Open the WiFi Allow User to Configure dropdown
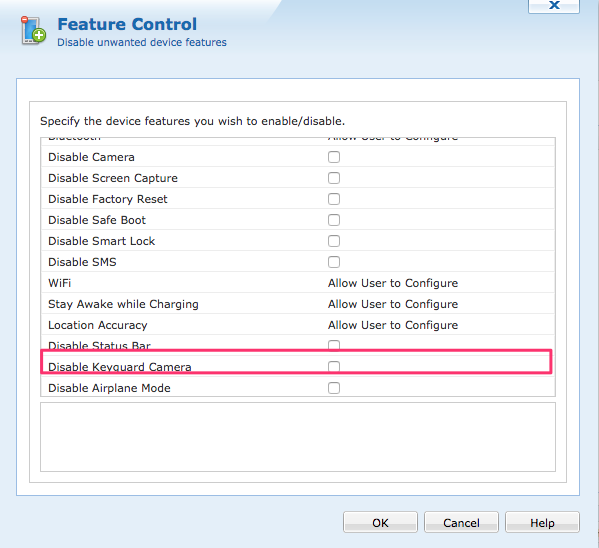Viewport: 599px width, 548px height. pyautogui.click(x=393, y=283)
